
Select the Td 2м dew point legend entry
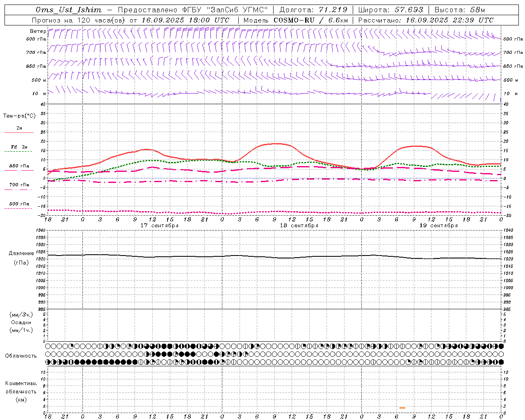click(x=19, y=147)
